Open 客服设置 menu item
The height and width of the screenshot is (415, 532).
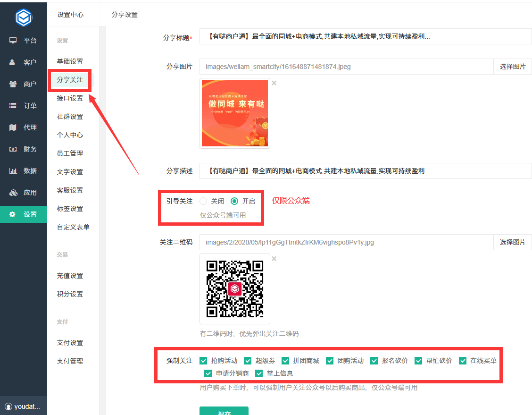[x=70, y=190]
